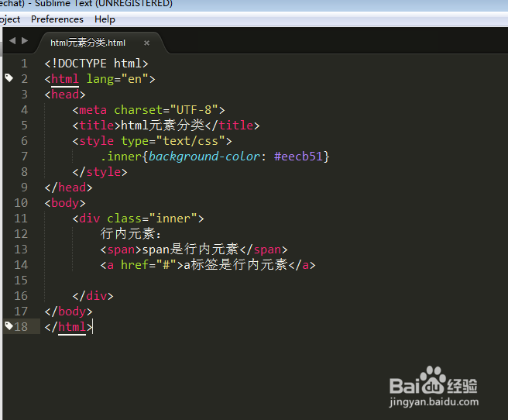
Task: Open the Preferences menu
Action: click(57, 19)
